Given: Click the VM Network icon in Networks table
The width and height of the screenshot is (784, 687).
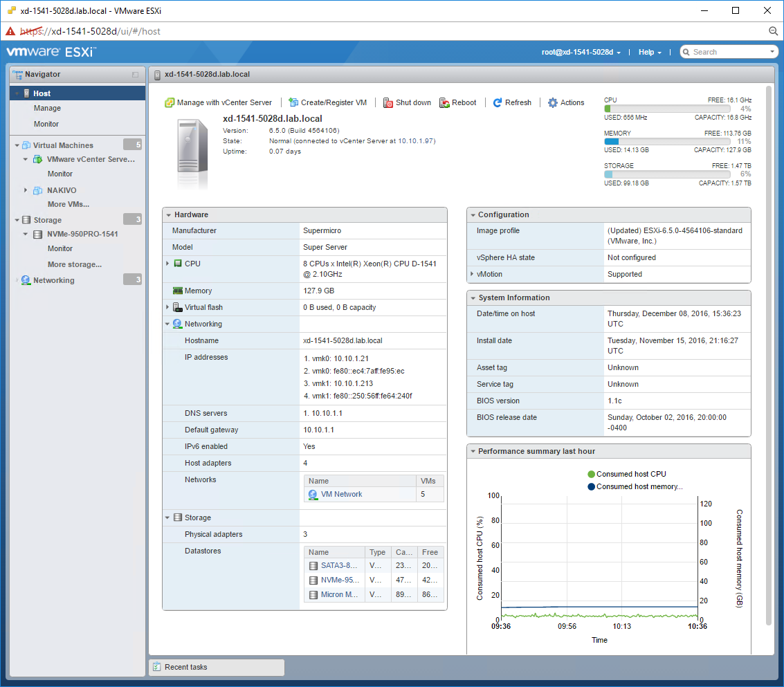Looking at the screenshot, I should pyautogui.click(x=313, y=494).
